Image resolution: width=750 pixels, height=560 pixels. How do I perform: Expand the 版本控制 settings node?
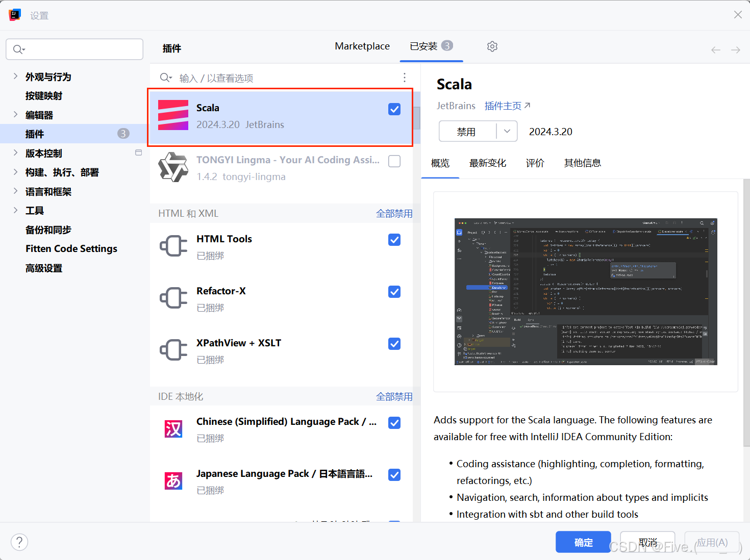pyautogui.click(x=15, y=153)
